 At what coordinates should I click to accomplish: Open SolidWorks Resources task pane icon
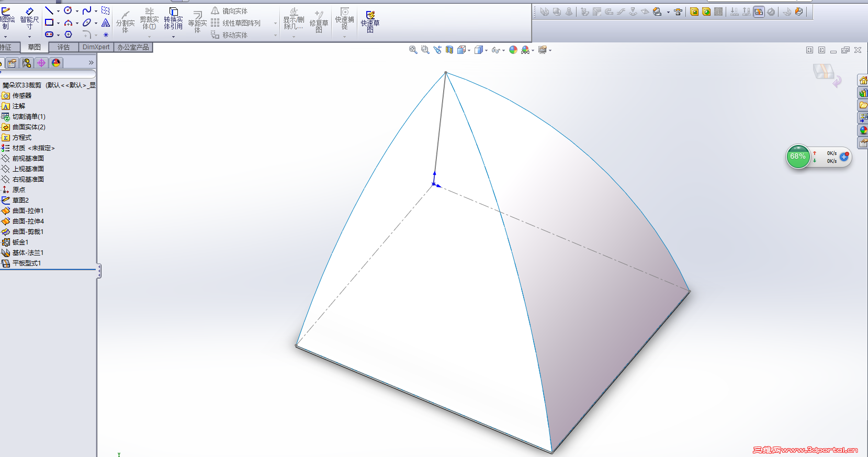click(x=863, y=80)
